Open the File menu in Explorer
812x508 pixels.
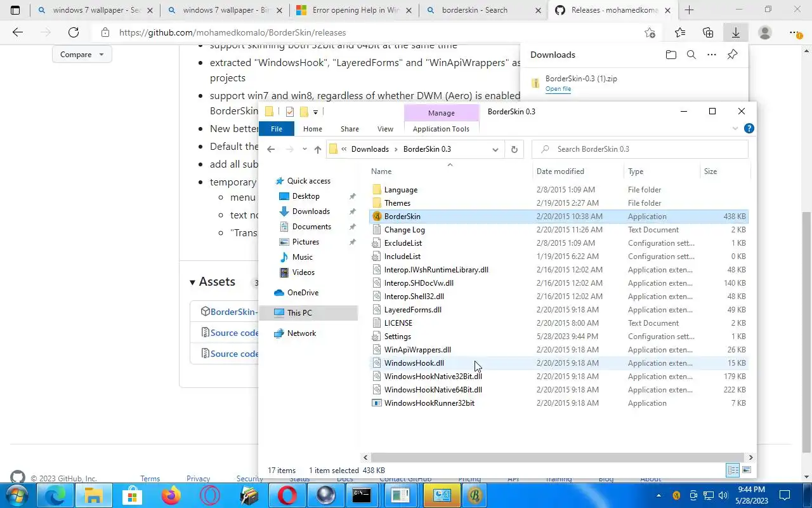277,129
